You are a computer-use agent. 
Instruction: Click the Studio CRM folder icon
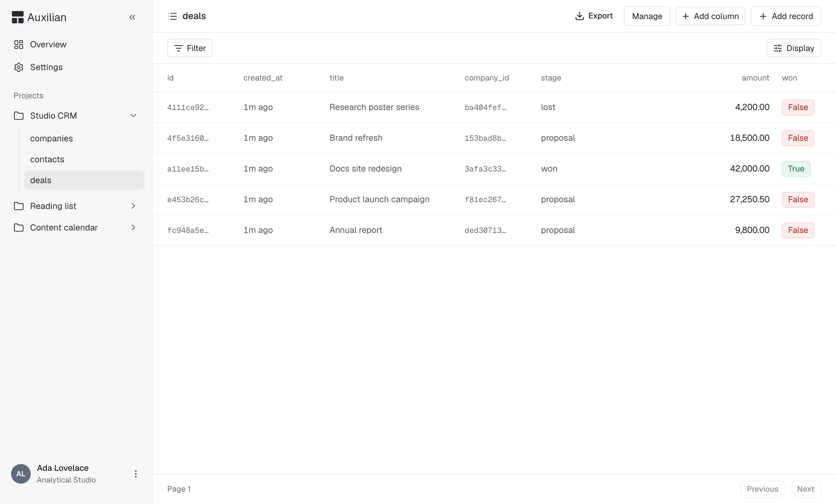point(19,116)
